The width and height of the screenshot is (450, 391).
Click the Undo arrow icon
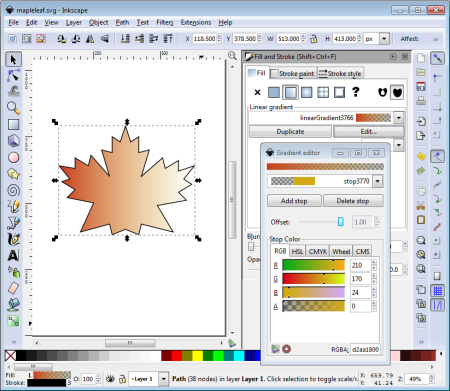(x=421, y=156)
